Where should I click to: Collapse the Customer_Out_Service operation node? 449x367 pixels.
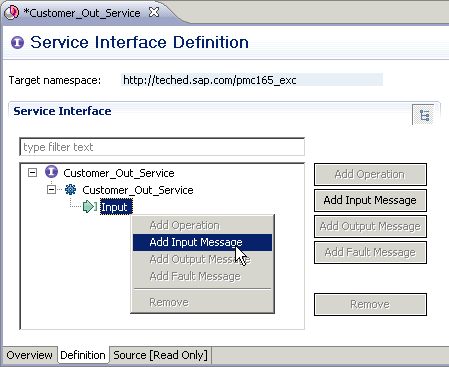click(x=51, y=190)
